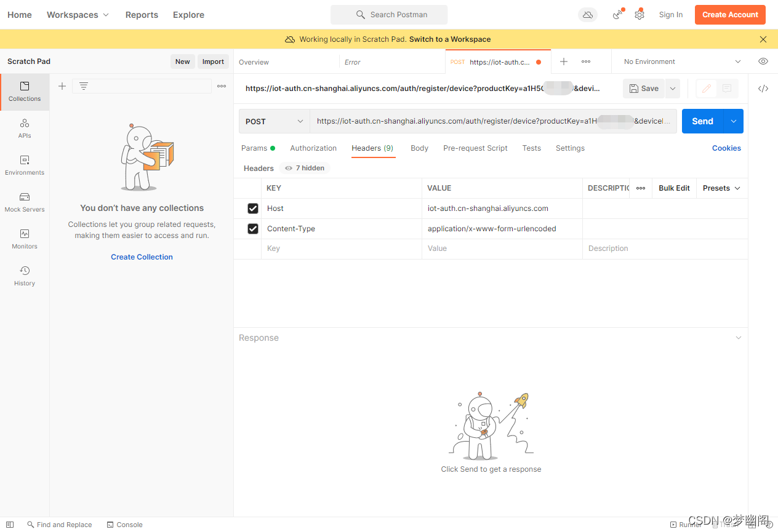Switch to the request Settings tab
This screenshot has width=778, height=532.
pos(570,148)
